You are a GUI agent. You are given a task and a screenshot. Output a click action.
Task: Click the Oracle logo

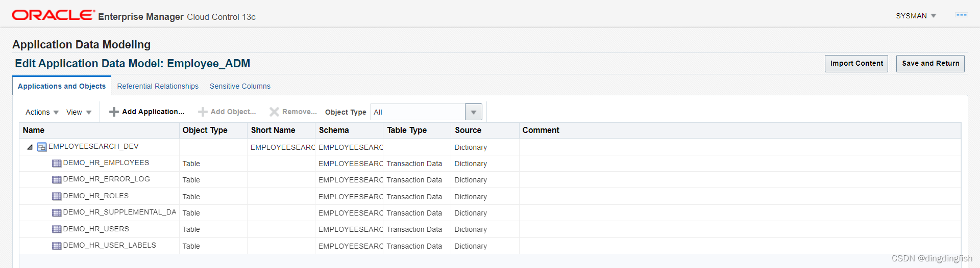click(x=53, y=15)
